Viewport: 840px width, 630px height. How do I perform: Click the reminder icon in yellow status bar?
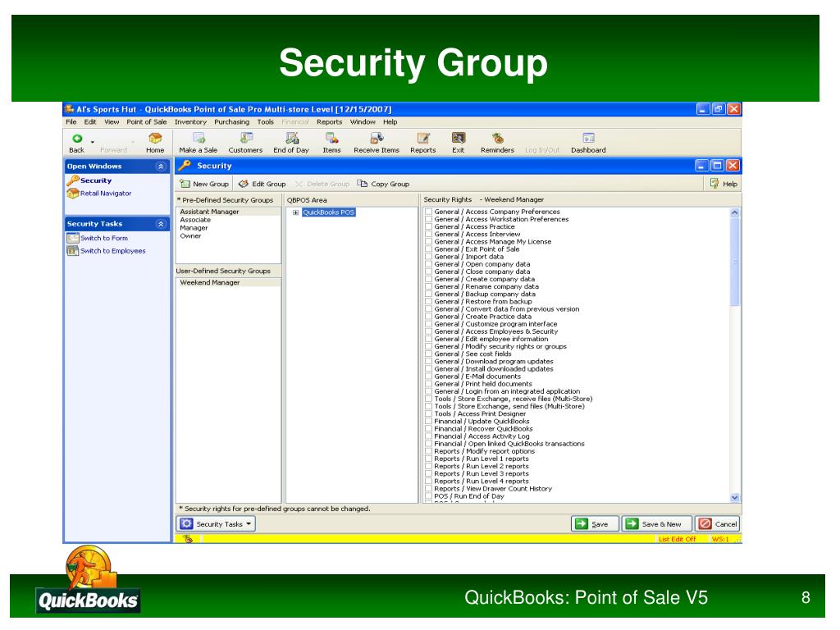pyautogui.click(x=188, y=539)
